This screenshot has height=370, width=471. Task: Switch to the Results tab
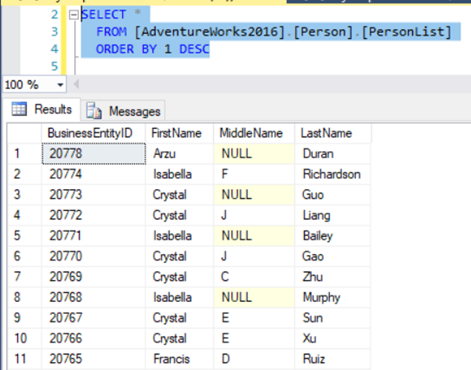42,109
